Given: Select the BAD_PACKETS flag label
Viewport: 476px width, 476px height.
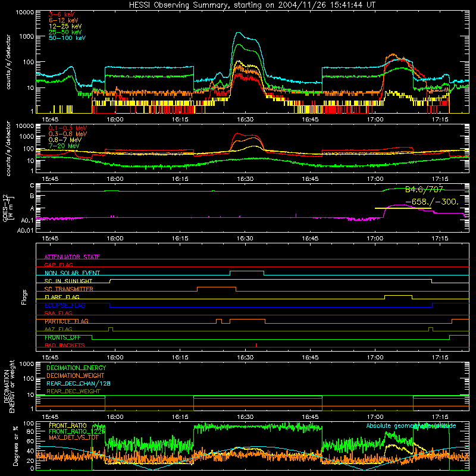Looking at the screenshot, I should pyautogui.click(x=65, y=345).
